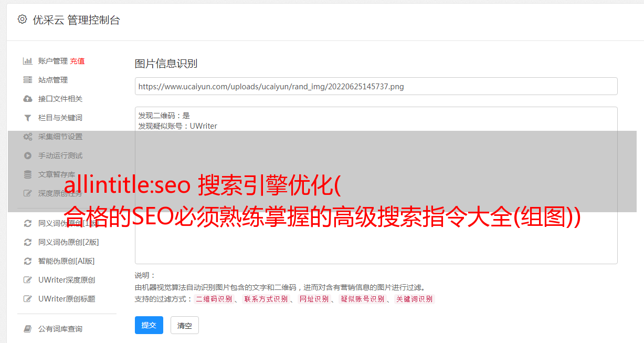644x343 pixels.
Task: Click the edit icon for UWriter原创标题
Action: tap(28, 299)
